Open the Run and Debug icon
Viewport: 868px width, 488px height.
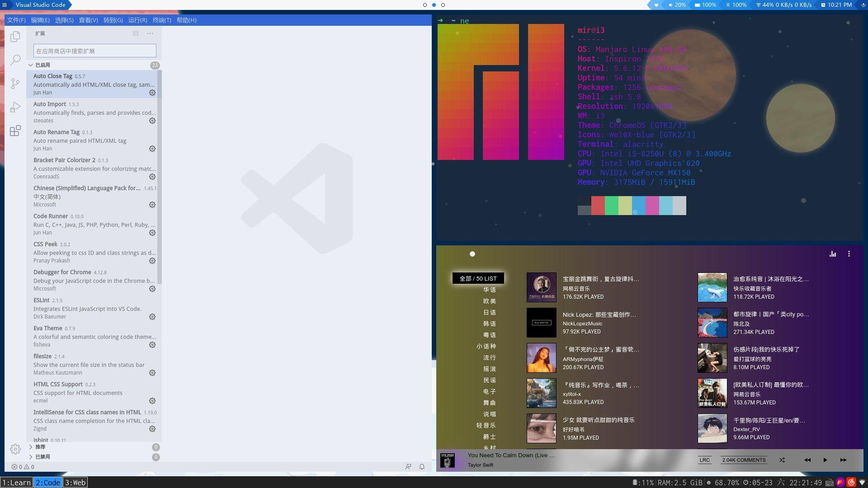pos(15,107)
